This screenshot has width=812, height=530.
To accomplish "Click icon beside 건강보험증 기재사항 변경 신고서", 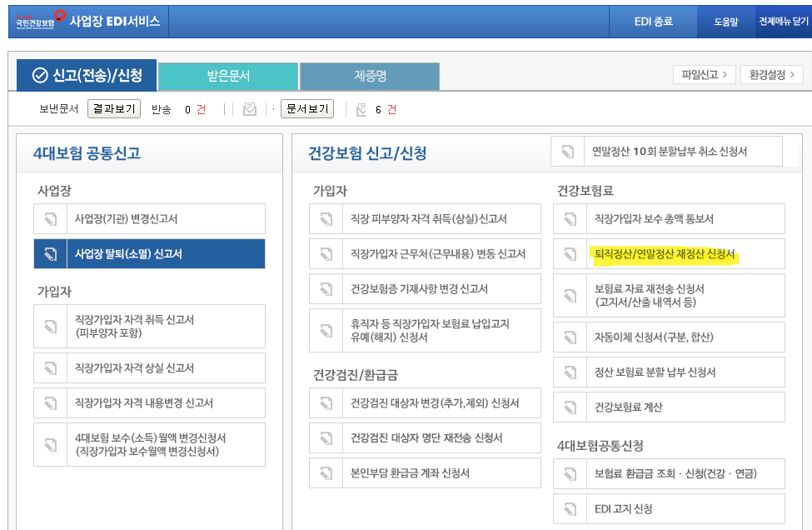I will pos(326,288).
